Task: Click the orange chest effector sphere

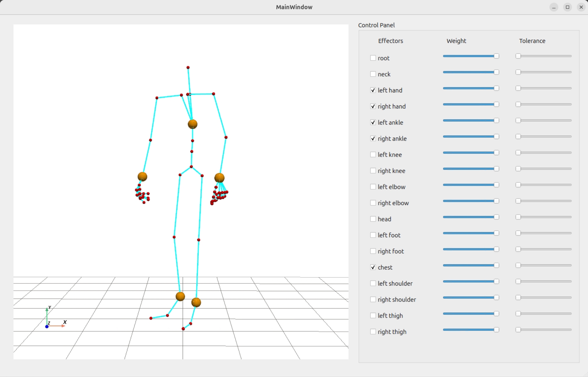Action: [x=192, y=124]
